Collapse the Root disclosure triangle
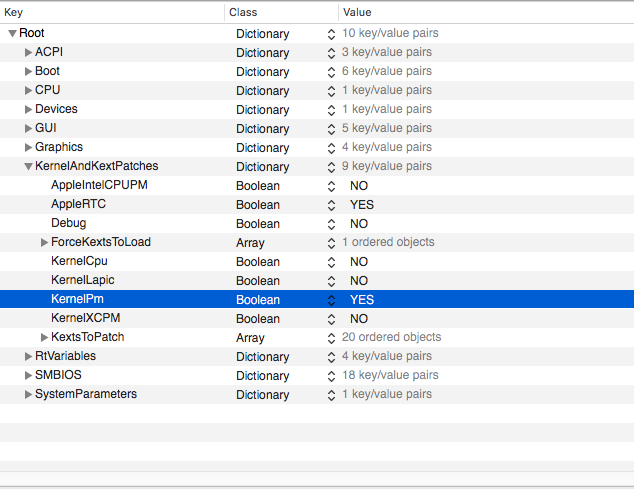Image resolution: width=634 pixels, height=489 pixels. click(13, 34)
